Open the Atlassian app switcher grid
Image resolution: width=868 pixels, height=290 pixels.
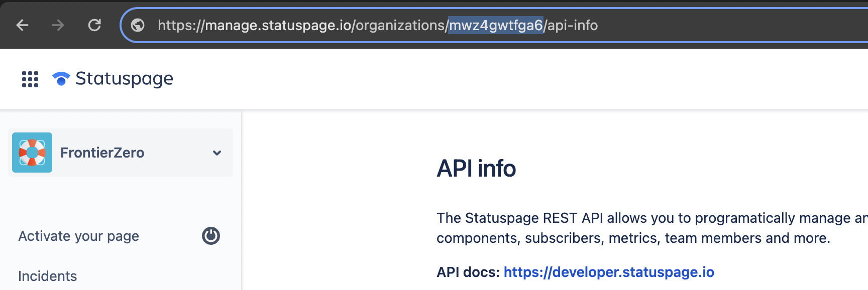pos(30,79)
